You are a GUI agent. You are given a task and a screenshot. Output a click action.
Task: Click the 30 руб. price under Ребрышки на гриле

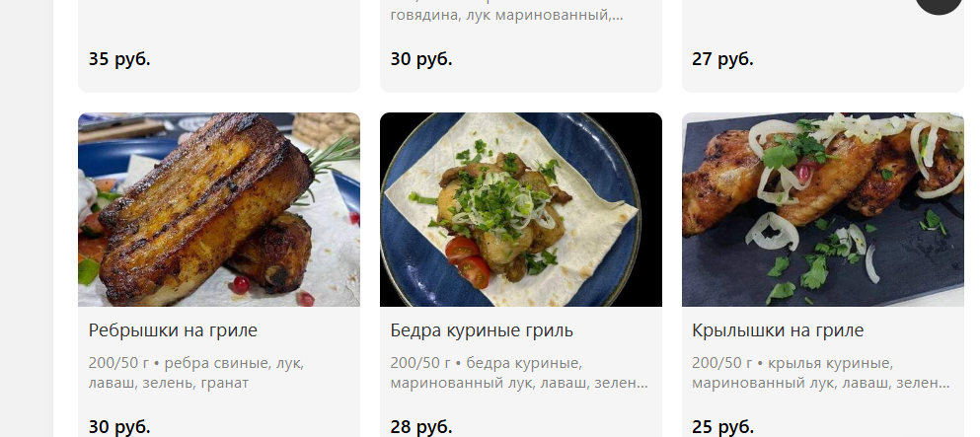pyautogui.click(x=119, y=427)
